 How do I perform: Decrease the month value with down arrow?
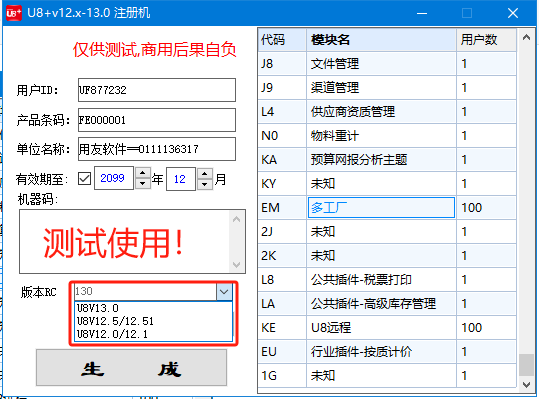click(x=205, y=184)
